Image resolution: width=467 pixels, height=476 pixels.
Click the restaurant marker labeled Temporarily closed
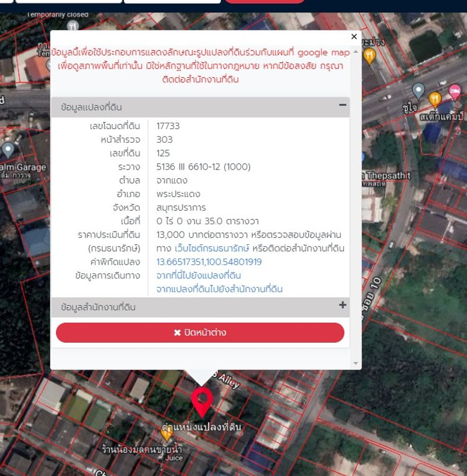tap(73, 26)
